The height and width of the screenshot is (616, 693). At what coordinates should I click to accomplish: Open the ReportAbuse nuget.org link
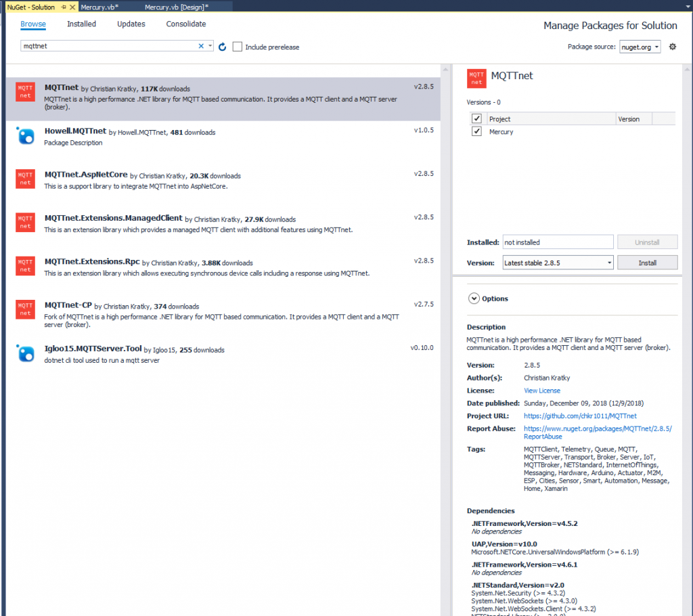pyautogui.click(x=598, y=433)
